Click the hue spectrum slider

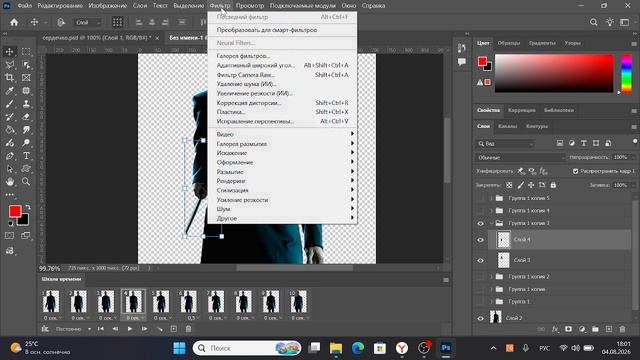point(627,73)
